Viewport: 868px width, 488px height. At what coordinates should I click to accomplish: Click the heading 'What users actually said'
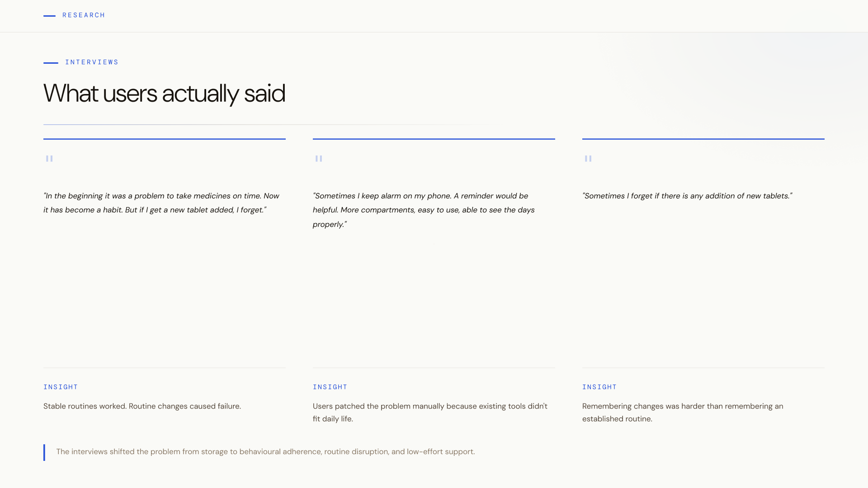click(164, 94)
